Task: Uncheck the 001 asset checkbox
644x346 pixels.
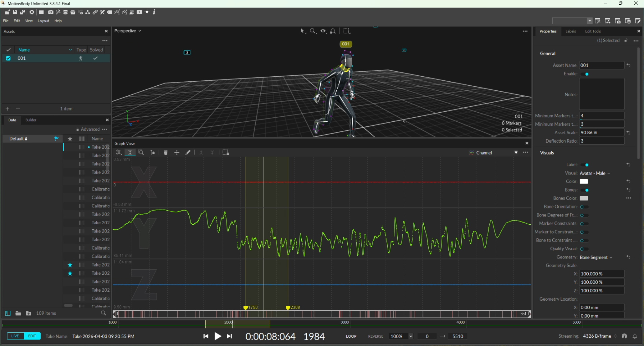Action: point(8,58)
